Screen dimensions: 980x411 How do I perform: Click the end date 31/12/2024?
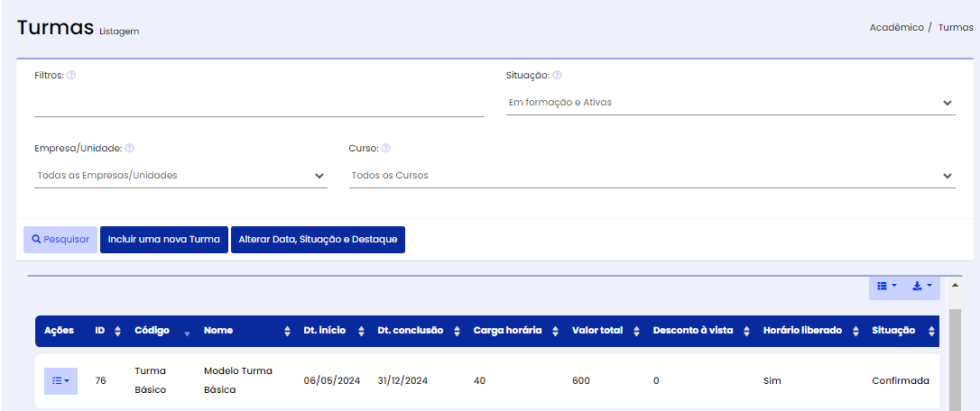click(x=402, y=380)
